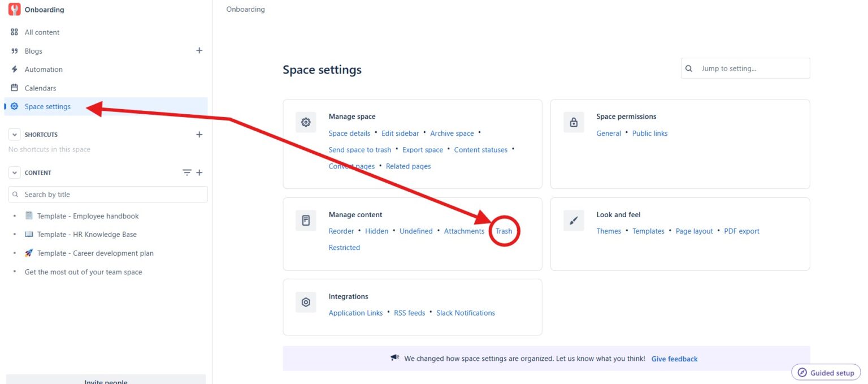
Task: Click the Integrations hexagon icon
Action: (306, 302)
